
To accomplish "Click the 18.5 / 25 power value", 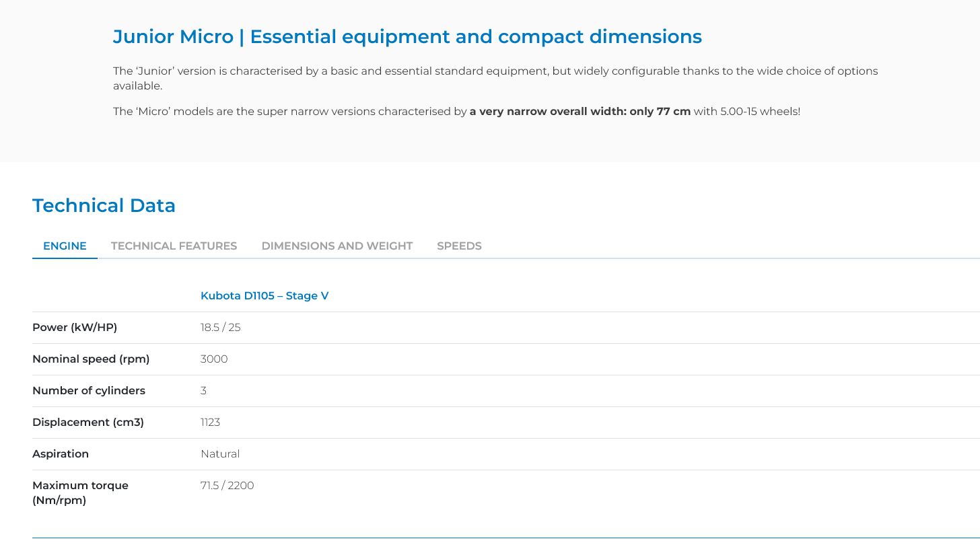I will coord(220,328).
